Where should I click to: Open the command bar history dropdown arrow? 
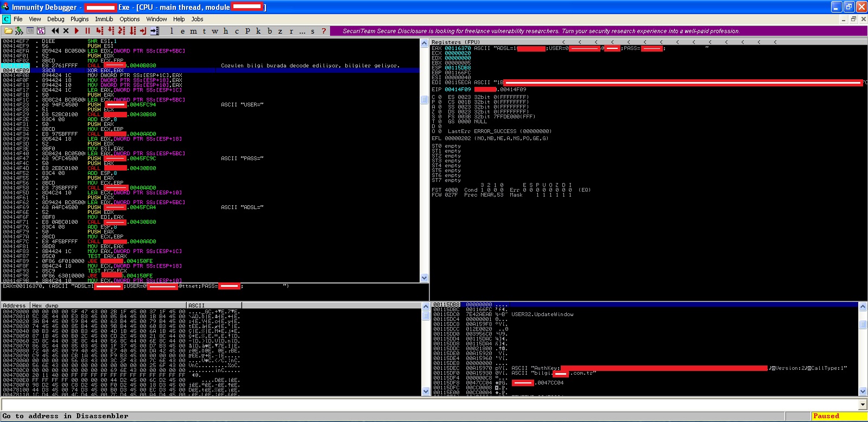point(863,405)
